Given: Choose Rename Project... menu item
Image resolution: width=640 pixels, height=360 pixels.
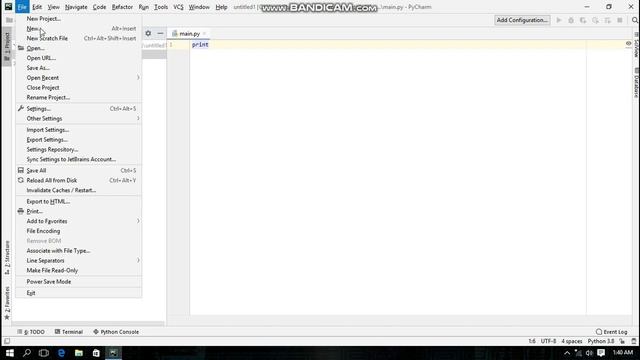Looking at the screenshot, I should click(79, 97).
